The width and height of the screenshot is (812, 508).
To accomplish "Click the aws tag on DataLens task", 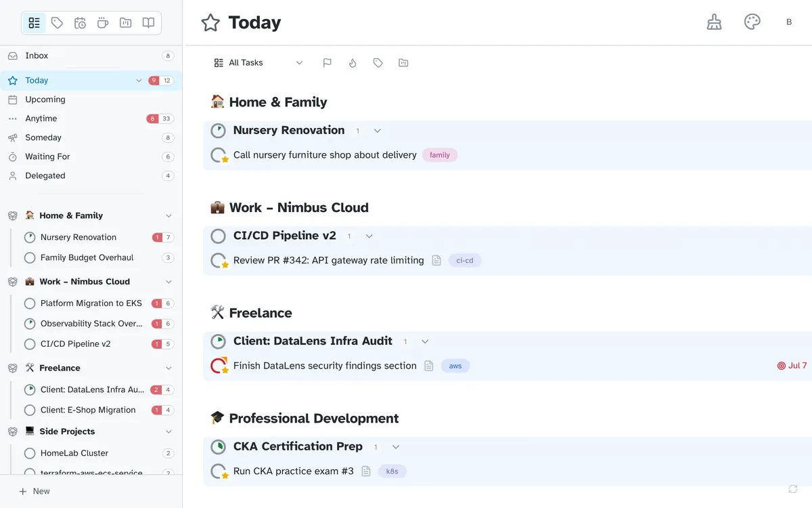I will click(x=455, y=366).
